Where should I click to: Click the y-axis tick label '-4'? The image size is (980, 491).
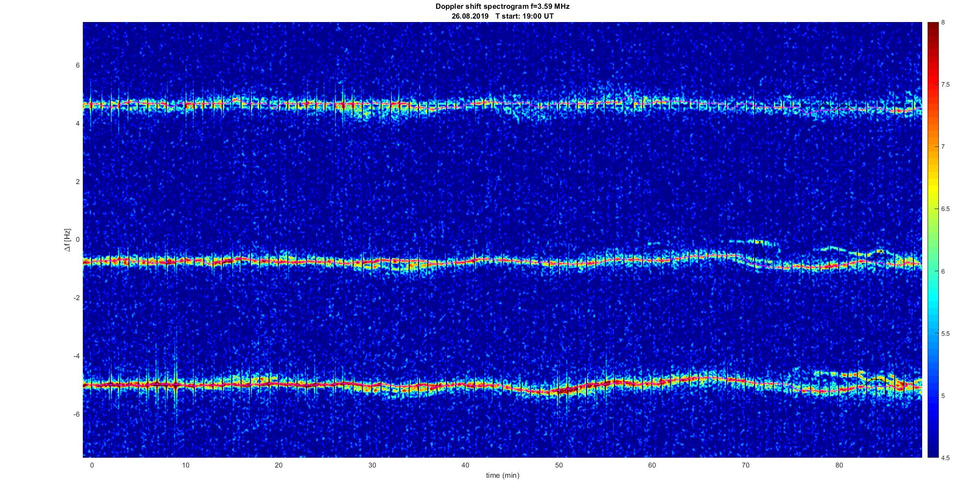pyautogui.click(x=76, y=356)
